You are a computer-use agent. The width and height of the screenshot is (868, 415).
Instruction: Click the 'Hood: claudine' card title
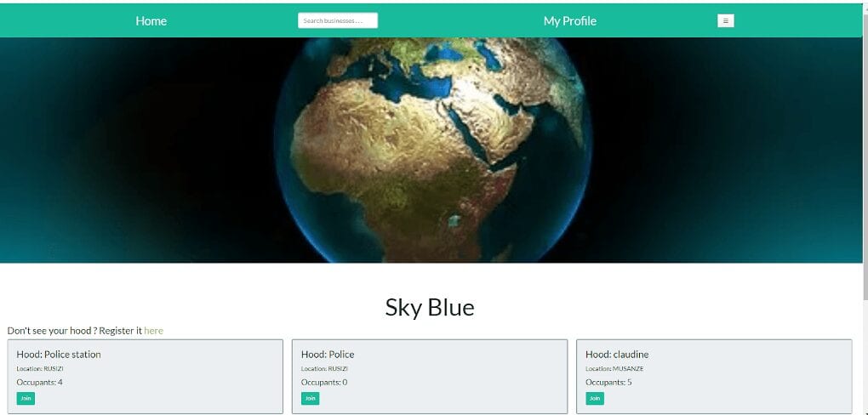pos(617,354)
